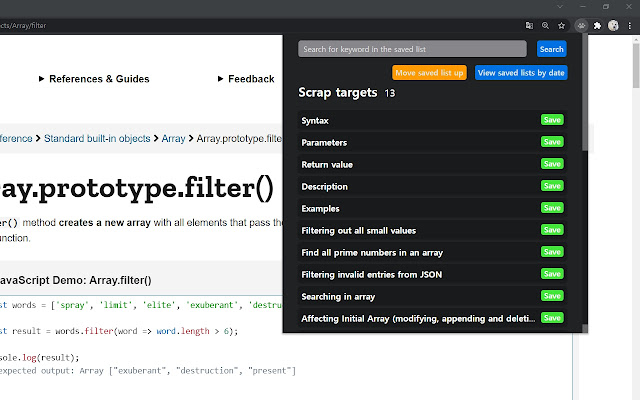Screen dimensions: 640x400
Task: Save Filtering out all small values
Action: [x=552, y=230]
